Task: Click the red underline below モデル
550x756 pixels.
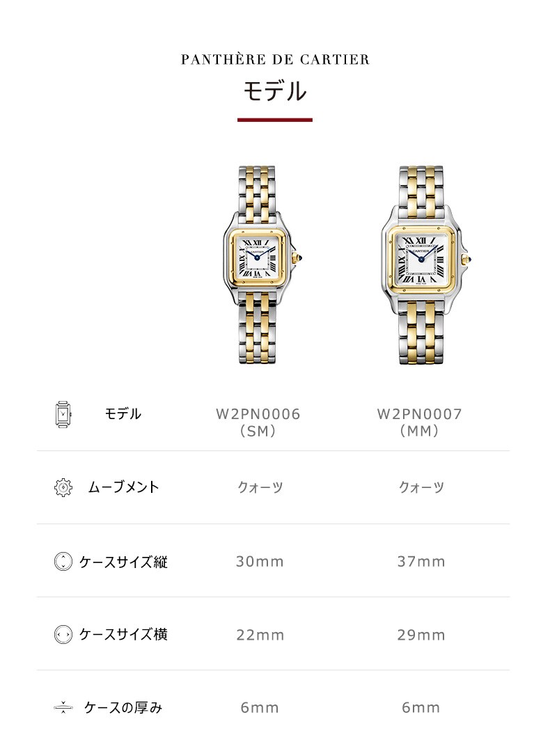Action: tap(275, 120)
